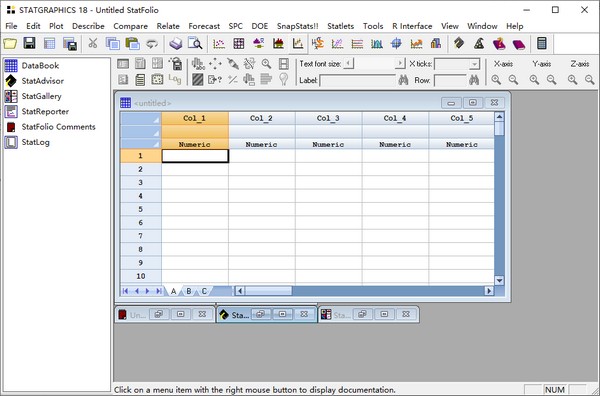This screenshot has width=600, height=396.
Task: Click the binoculars icon next to Label field
Action: (x=403, y=80)
